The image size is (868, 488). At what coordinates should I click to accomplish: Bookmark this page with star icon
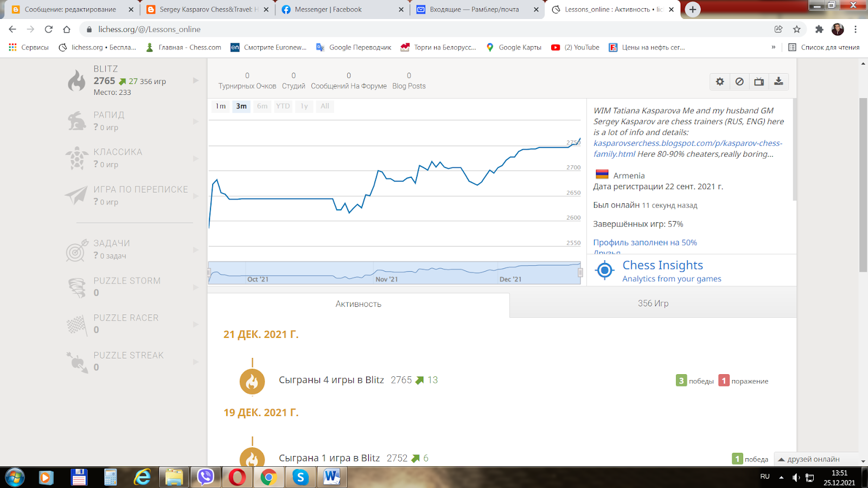click(x=796, y=29)
